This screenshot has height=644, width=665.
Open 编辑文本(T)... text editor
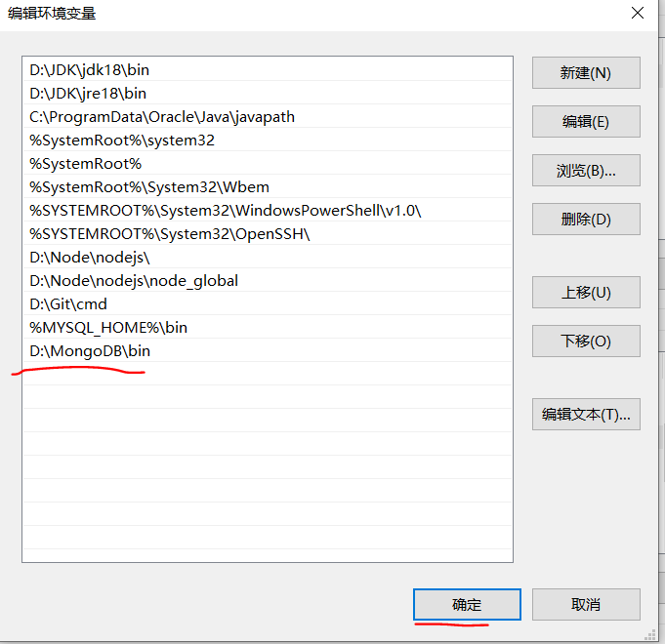[x=586, y=414]
